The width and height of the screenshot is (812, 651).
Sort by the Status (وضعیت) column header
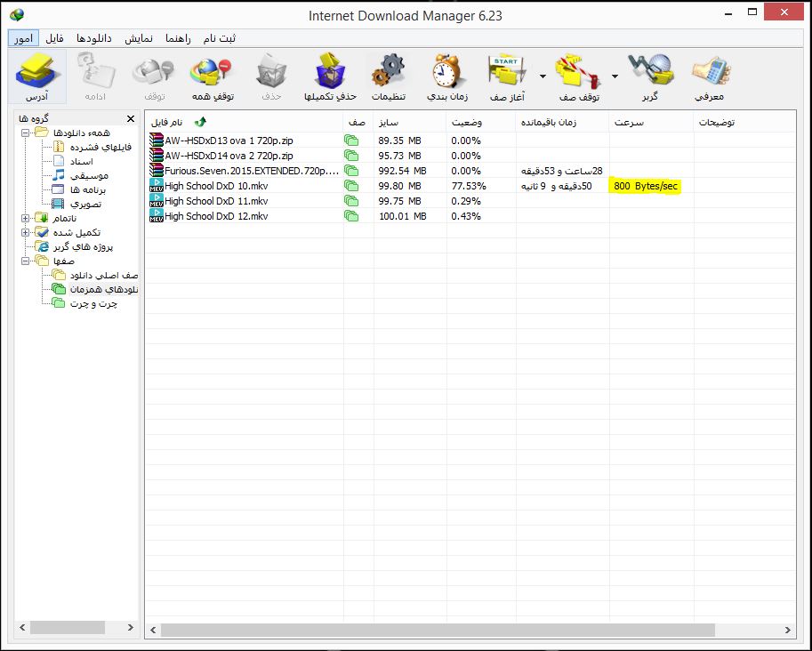point(480,122)
